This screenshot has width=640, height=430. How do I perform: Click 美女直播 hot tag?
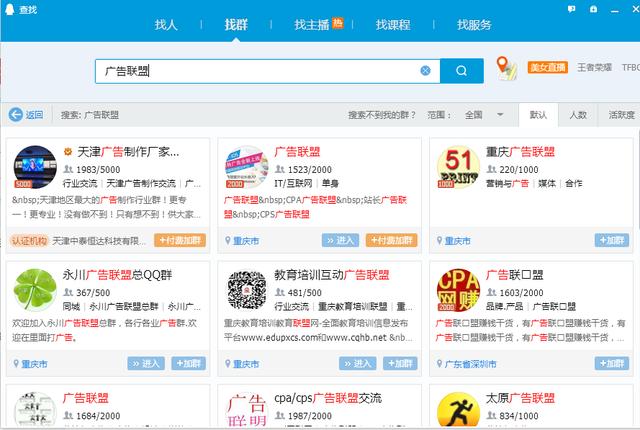click(x=547, y=67)
